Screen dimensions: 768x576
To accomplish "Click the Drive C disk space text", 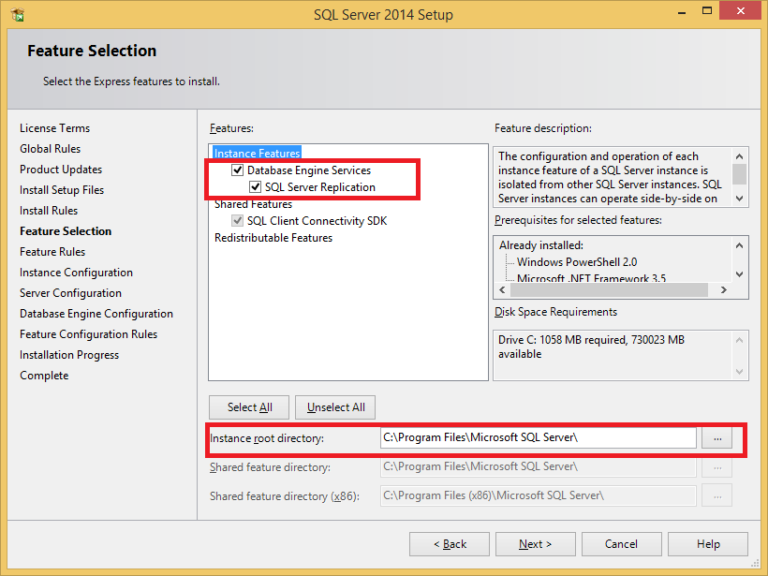I will tap(591, 346).
